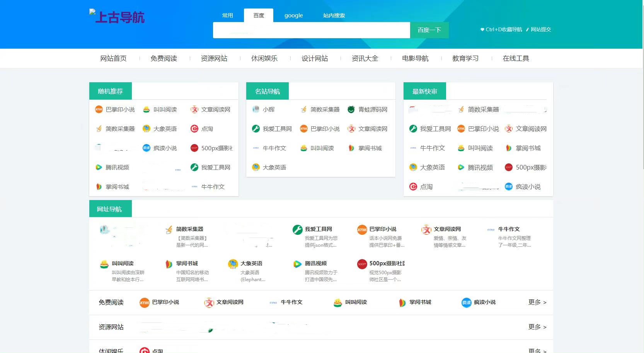
Task: Open the 电影导航 menu item
Action: (x=416, y=58)
